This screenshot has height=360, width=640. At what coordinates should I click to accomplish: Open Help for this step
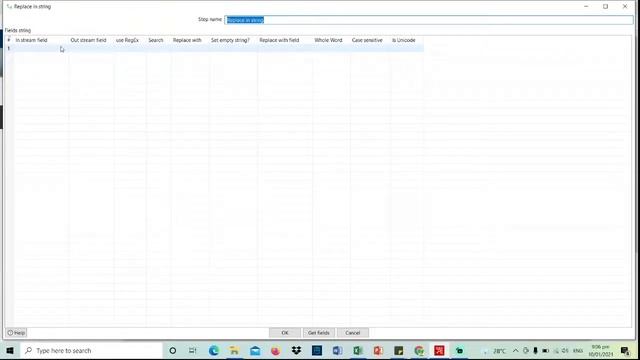click(16, 333)
